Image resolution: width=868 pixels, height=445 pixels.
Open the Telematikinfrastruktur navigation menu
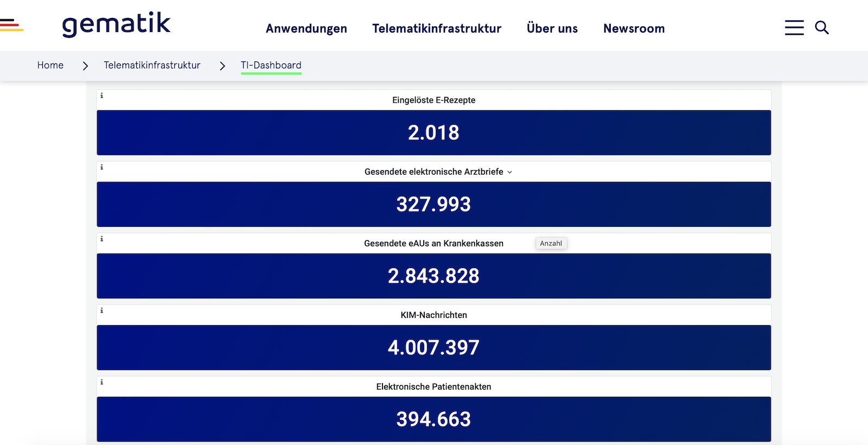[436, 29]
